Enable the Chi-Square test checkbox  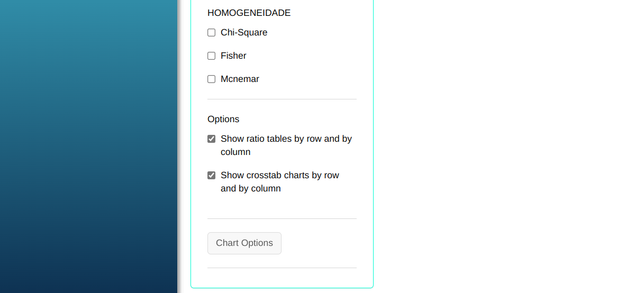tap(212, 33)
